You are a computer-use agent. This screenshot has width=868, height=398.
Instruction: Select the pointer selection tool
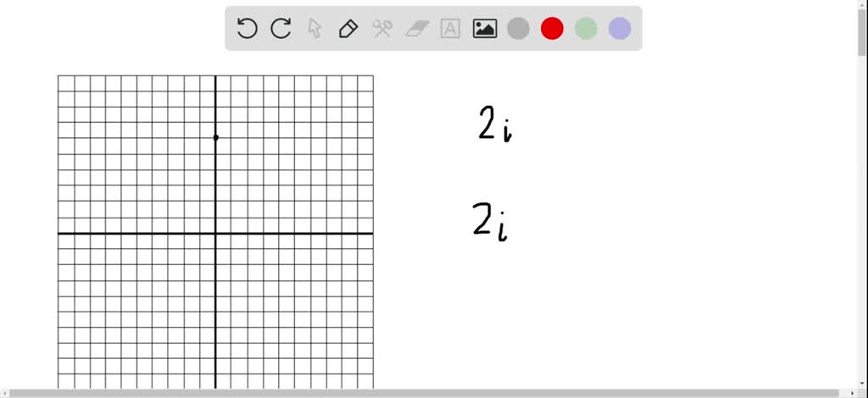pos(314,28)
